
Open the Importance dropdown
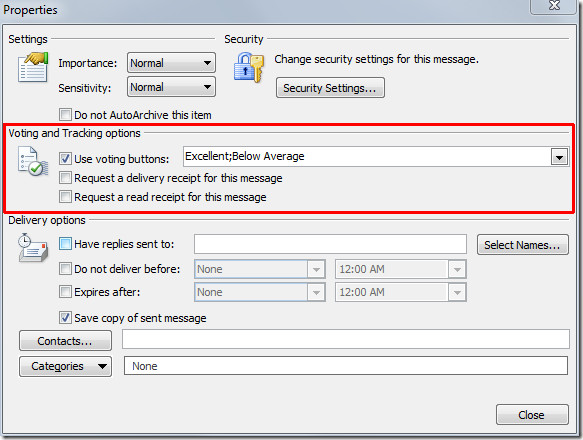coord(171,62)
